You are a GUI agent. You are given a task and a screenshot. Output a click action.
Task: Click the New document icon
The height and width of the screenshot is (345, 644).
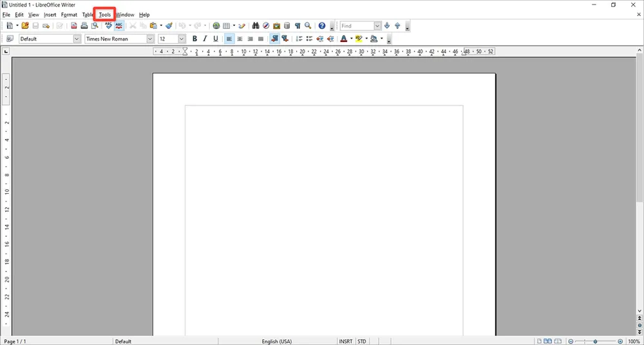(10, 26)
